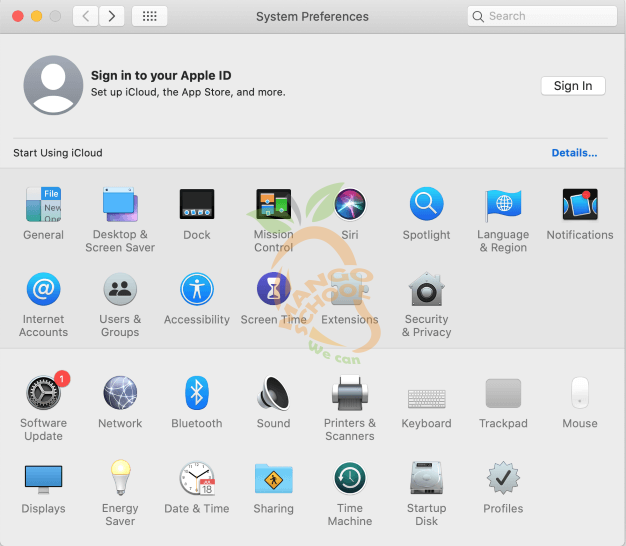The width and height of the screenshot is (626, 546).
Task: Minimize window with yellow button
Action: click(37, 16)
